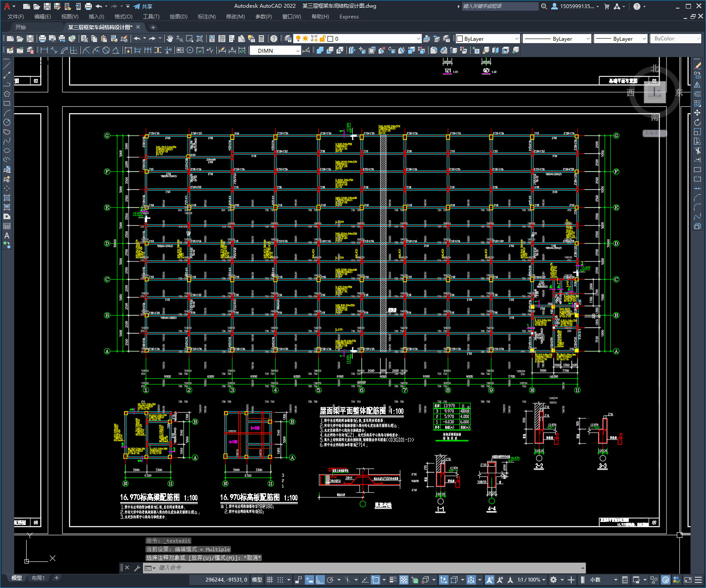Click the Undo arrow in quick access toolbar
Viewport: 706px width, 588px height.
(x=99, y=6)
